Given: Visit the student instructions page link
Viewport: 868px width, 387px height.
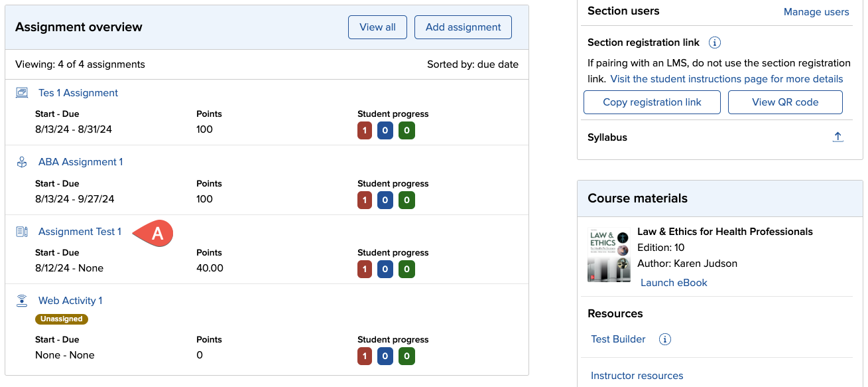Looking at the screenshot, I should coord(727,79).
